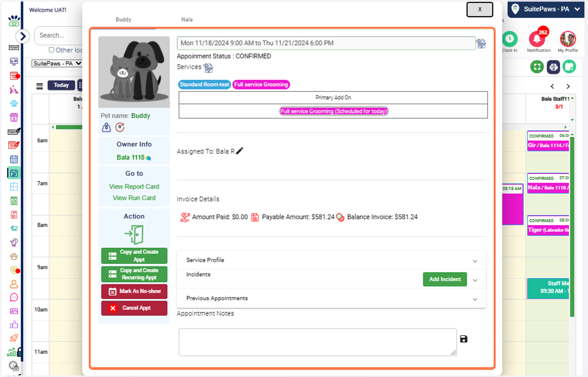588x377 pixels.
Task: Click the Add Incident button
Action: pyautogui.click(x=445, y=279)
